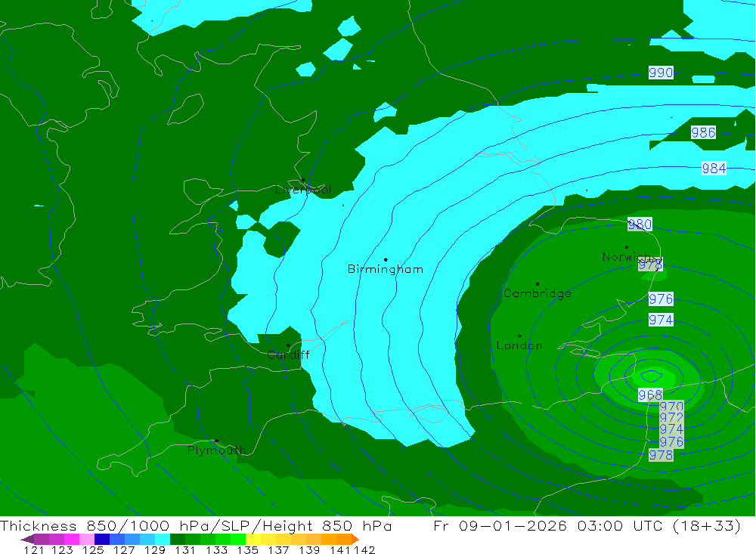Click the cyan legend swatch above 129

[163, 539]
